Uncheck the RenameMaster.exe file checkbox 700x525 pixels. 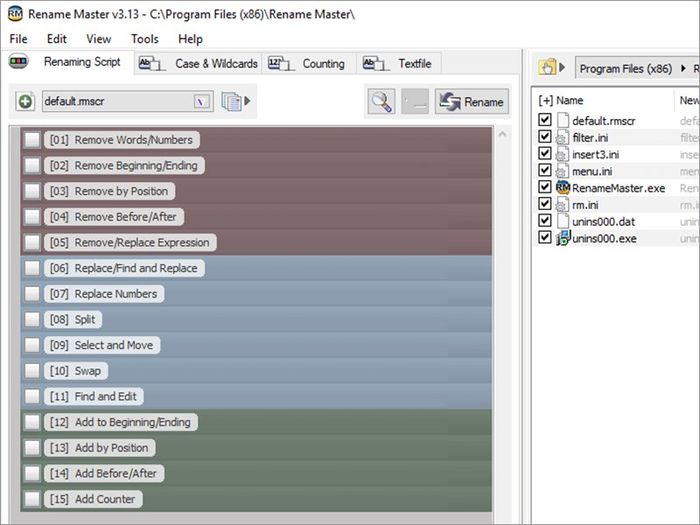coord(545,187)
